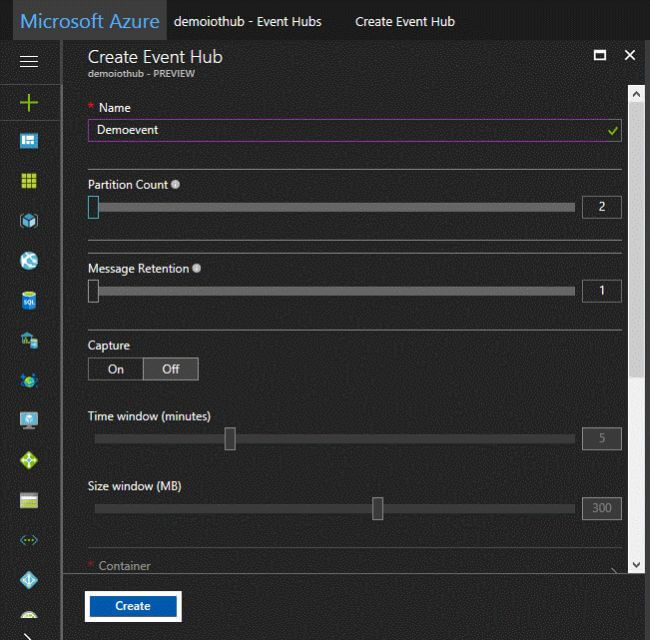
Task: Click the Partition Count info icon
Action: point(175,185)
